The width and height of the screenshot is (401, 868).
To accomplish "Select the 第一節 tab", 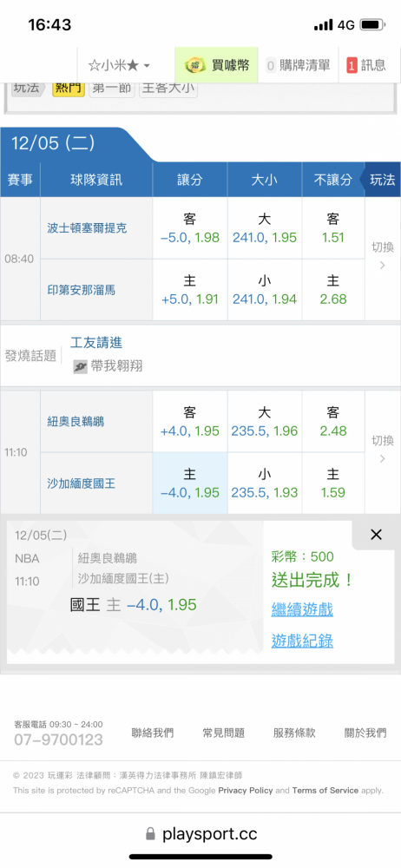I will point(112,88).
